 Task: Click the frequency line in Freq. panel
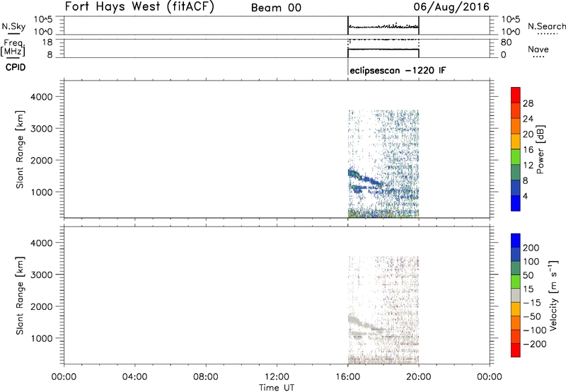coord(383,49)
